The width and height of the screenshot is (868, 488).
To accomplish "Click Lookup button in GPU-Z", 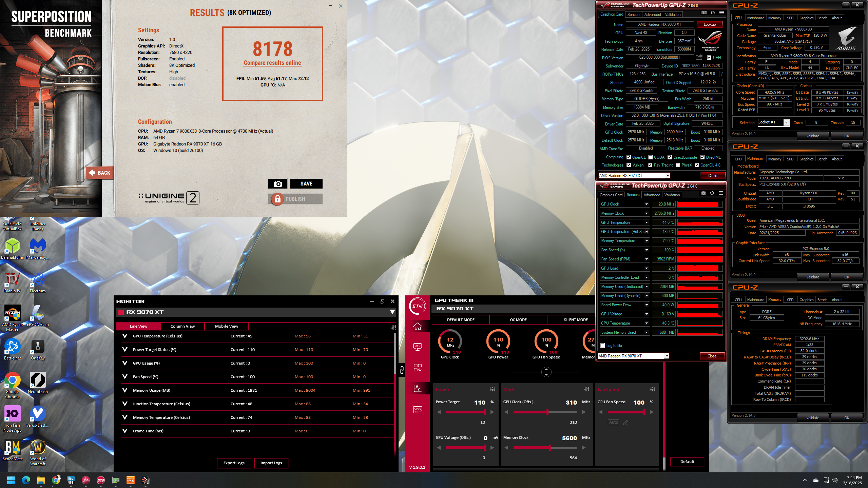I will tap(710, 24).
